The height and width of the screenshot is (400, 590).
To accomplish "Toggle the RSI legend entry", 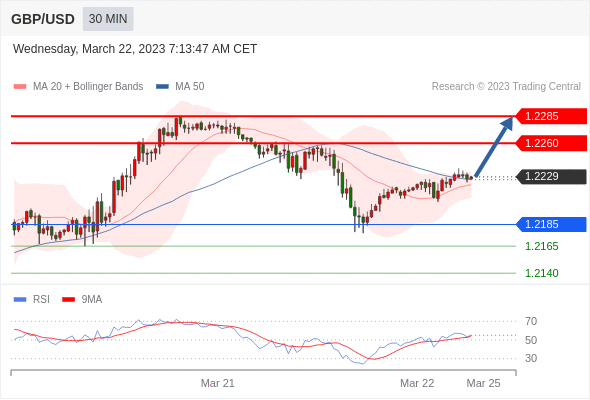I will [32, 300].
